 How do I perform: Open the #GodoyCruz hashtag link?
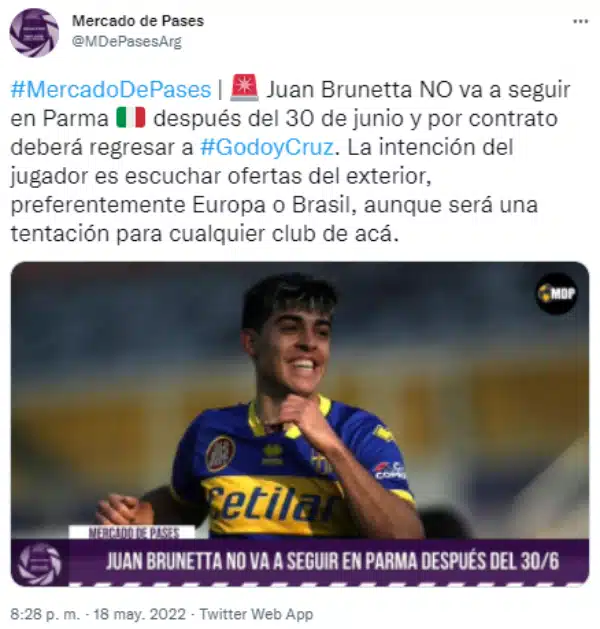(x=267, y=147)
